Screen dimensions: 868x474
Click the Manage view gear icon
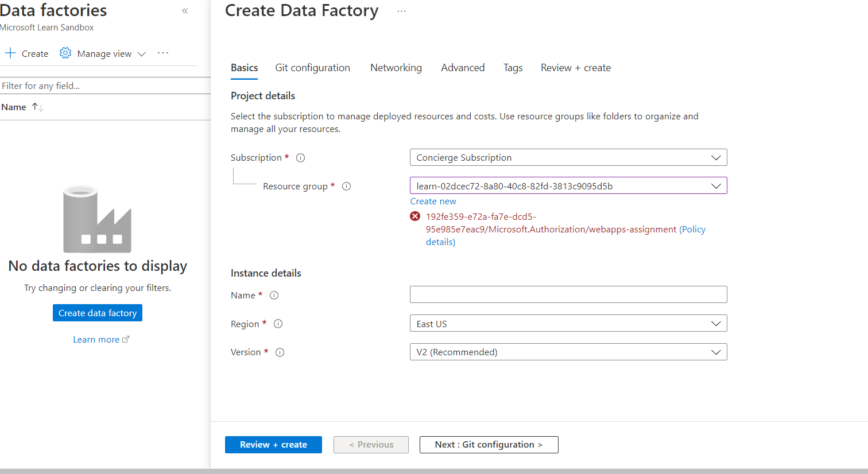point(65,53)
